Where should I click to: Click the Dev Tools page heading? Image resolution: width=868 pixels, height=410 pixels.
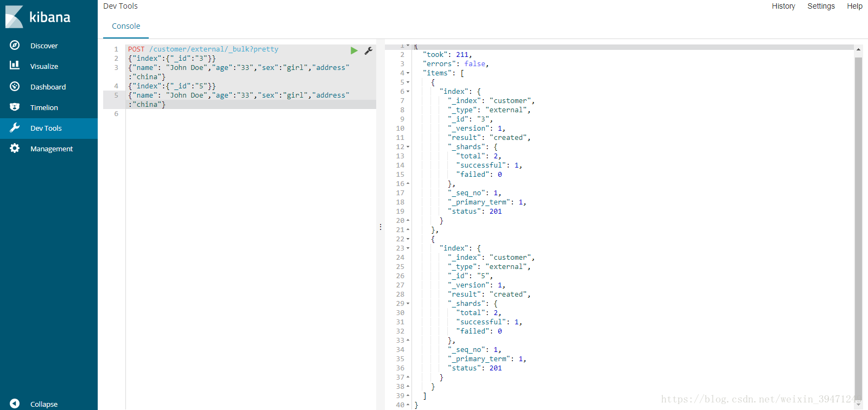[121, 6]
